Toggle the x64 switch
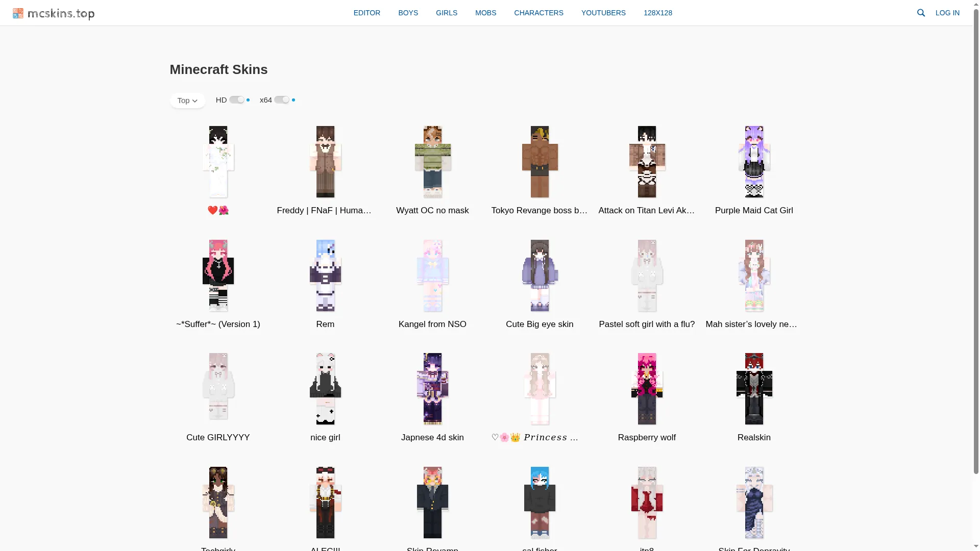The width and height of the screenshot is (980, 551). pyautogui.click(x=281, y=100)
